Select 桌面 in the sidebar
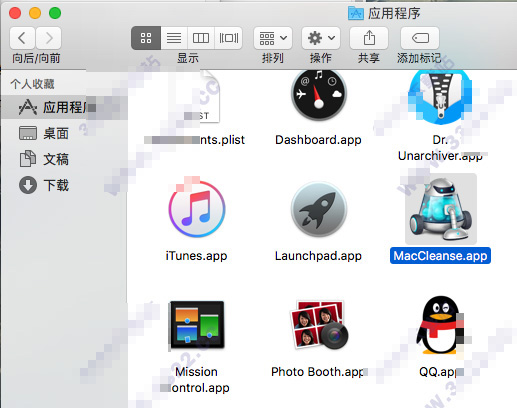The image size is (517, 408). (x=64, y=133)
